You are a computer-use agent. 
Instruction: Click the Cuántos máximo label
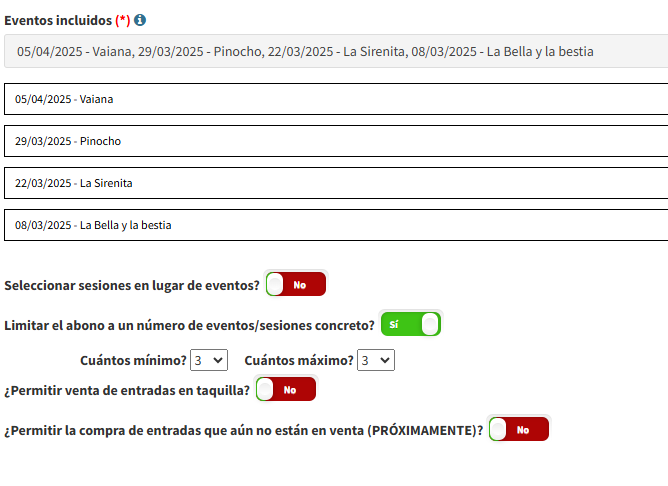pyautogui.click(x=299, y=360)
